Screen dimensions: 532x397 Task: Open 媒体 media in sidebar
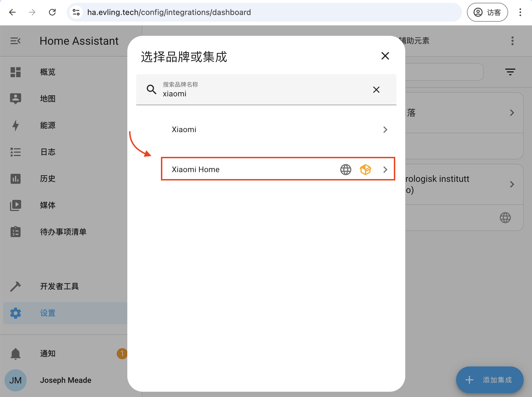(65, 205)
